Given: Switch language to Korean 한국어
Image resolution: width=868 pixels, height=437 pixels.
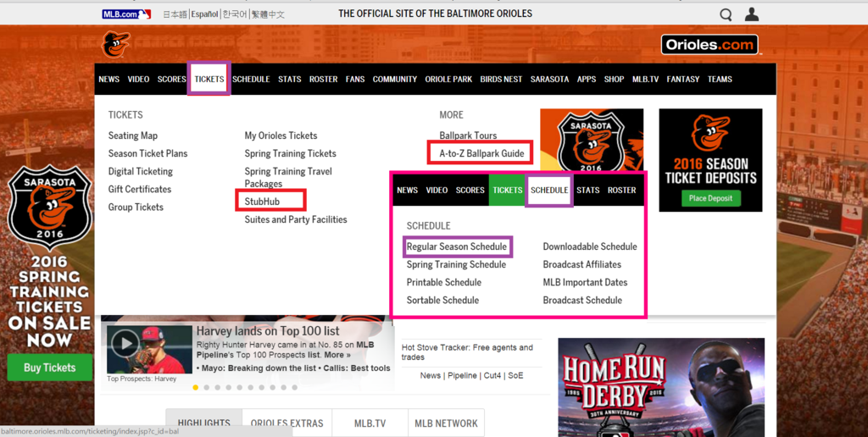Looking at the screenshot, I should click(x=235, y=14).
